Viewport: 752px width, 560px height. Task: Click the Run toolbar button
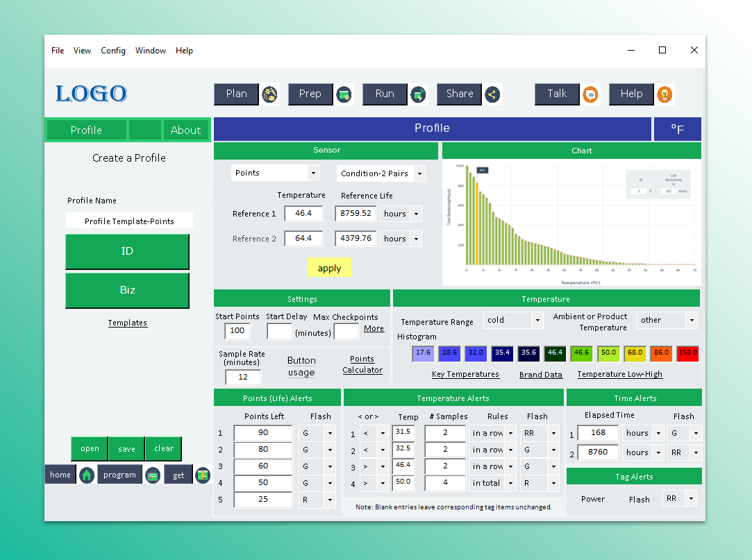tap(385, 94)
